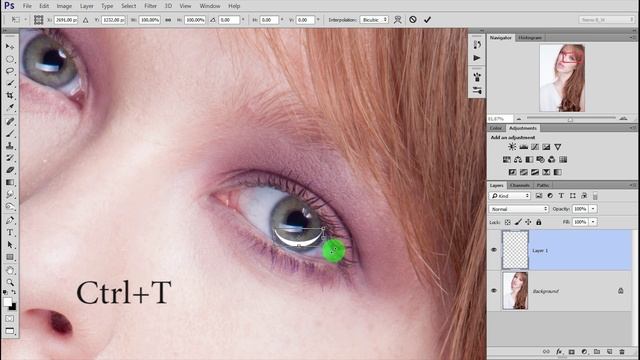This screenshot has height=360, width=640.
Task: Add a Black & White adjustment
Action: pos(529,160)
